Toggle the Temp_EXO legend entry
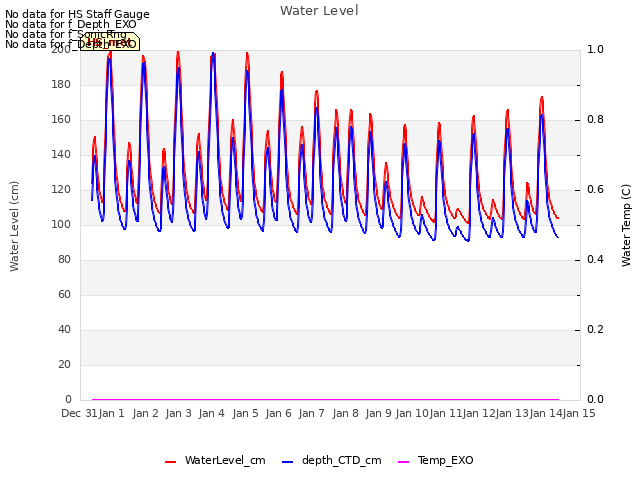The height and width of the screenshot is (480, 640). [436, 460]
